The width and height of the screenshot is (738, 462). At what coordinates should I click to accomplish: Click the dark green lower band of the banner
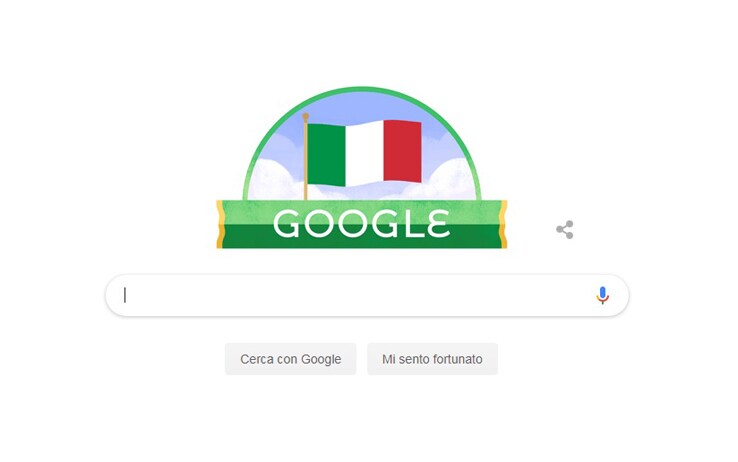[x=361, y=239]
